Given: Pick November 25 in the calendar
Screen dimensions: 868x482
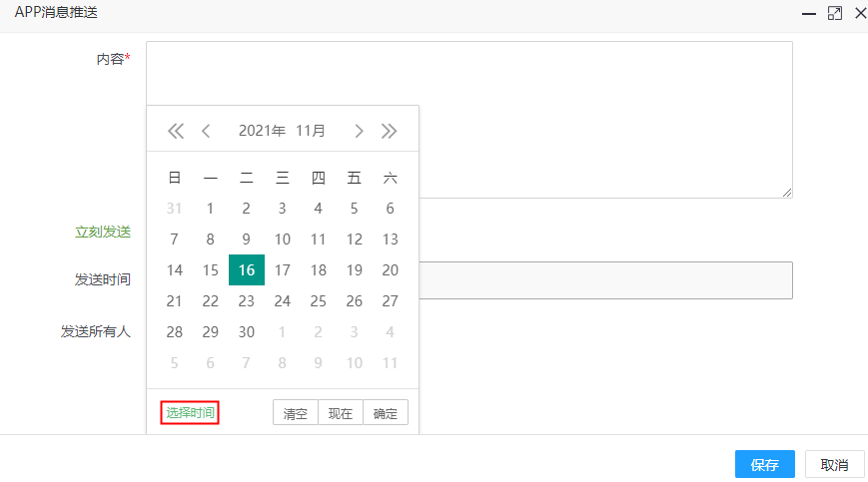Looking at the screenshot, I should pyautogui.click(x=319, y=300).
